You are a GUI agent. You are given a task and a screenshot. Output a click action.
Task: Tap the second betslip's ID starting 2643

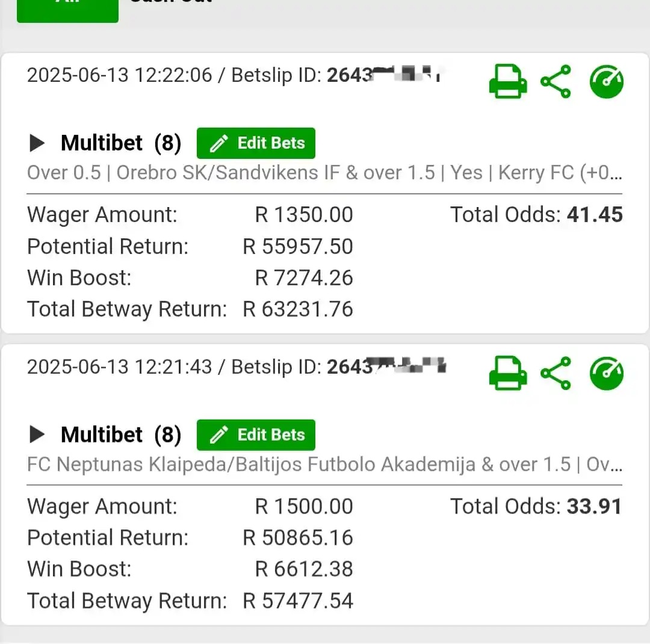386,367
